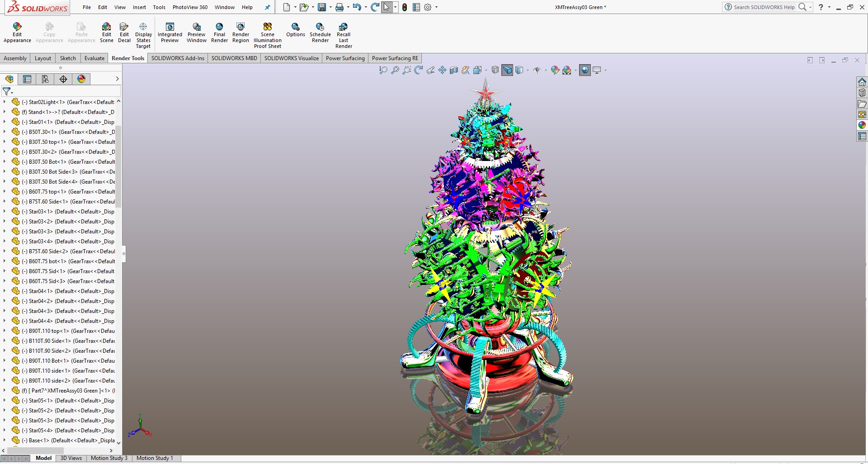Toggle Integrated Preview
The height and width of the screenshot is (464, 868).
pyautogui.click(x=170, y=33)
